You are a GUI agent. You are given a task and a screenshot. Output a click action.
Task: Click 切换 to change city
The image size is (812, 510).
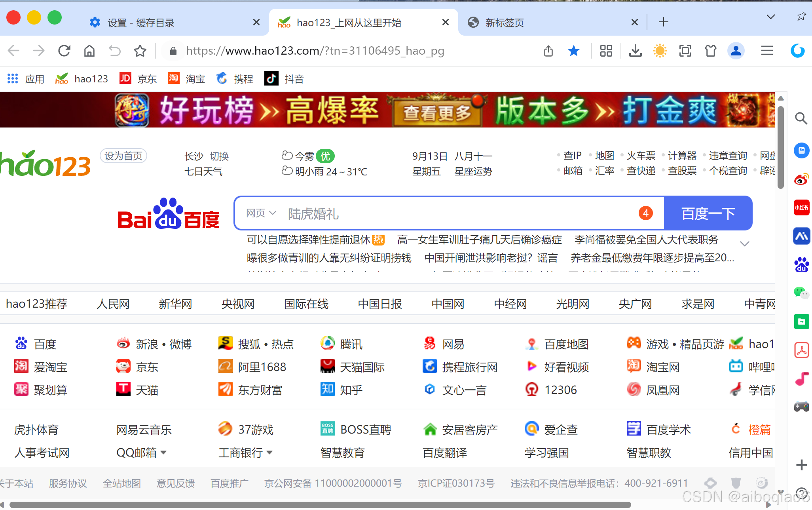point(219,156)
